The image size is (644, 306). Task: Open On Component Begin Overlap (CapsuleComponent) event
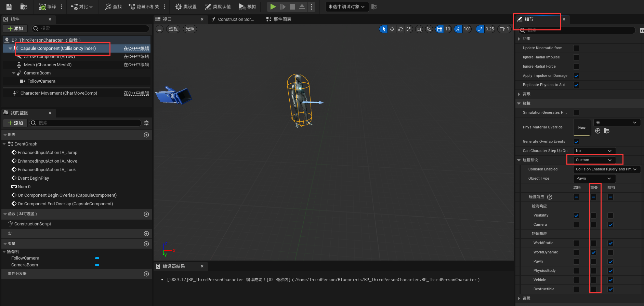[67, 195]
